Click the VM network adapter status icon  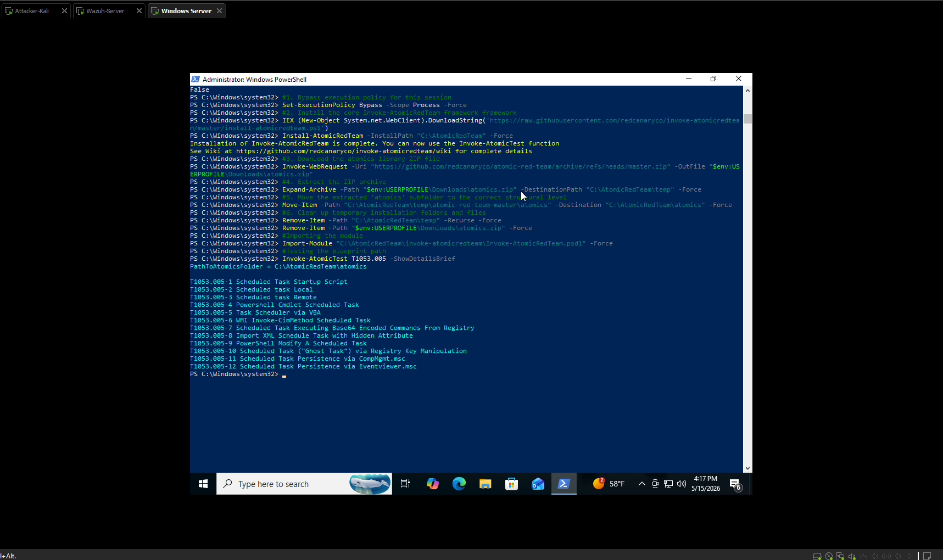[x=840, y=556]
